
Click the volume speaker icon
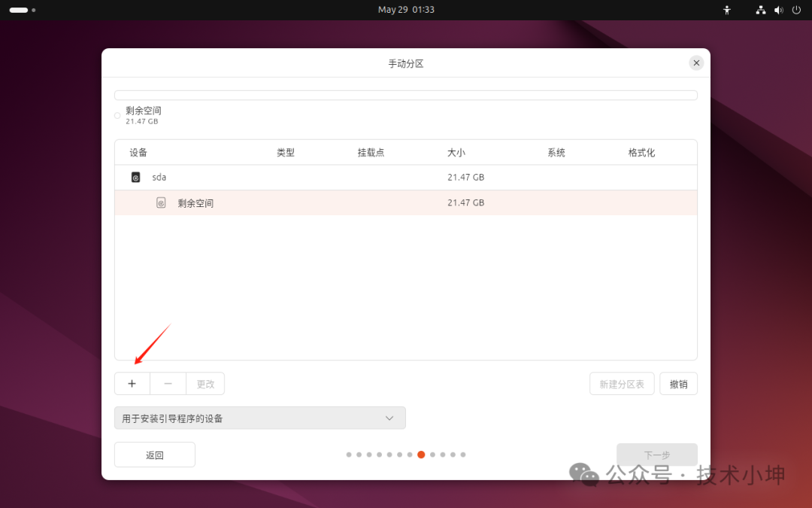pyautogui.click(x=778, y=10)
